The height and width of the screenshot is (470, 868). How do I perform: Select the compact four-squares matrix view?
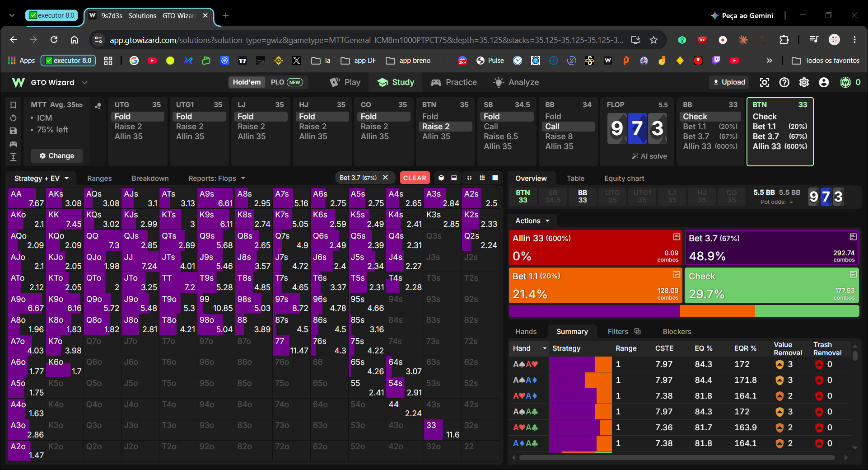click(x=469, y=178)
